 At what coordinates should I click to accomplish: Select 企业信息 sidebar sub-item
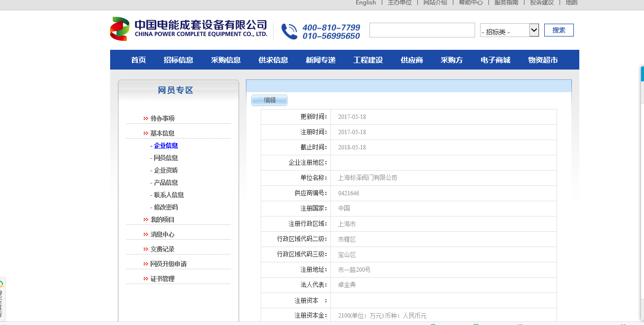pos(166,145)
